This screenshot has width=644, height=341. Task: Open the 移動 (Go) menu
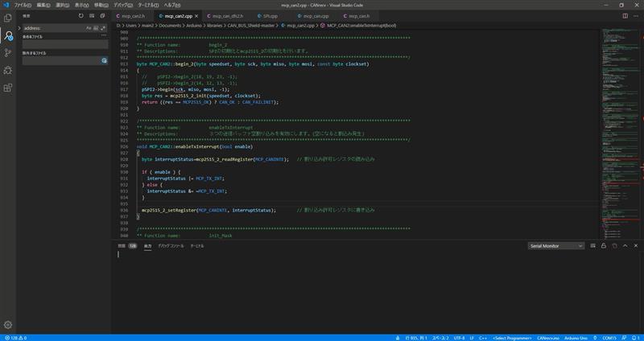[101, 6]
